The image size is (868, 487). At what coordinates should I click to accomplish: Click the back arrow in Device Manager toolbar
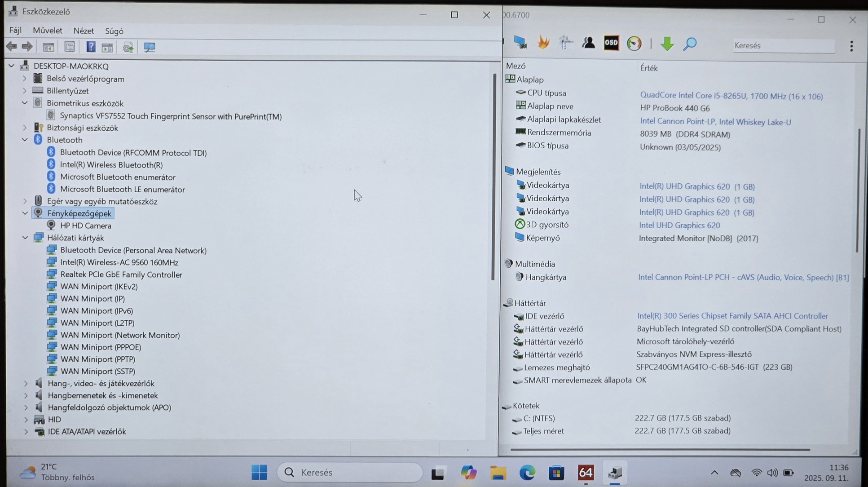click(x=12, y=47)
